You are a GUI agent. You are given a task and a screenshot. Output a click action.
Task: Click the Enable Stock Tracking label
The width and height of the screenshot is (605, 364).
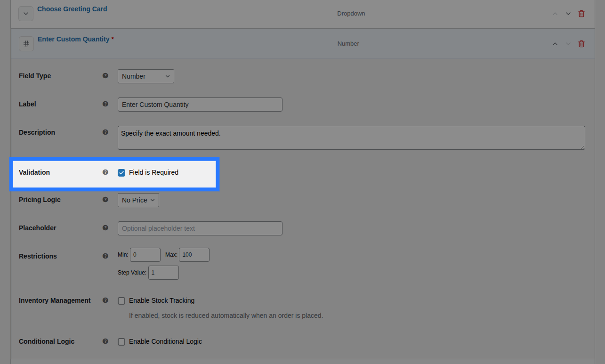coord(161,300)
